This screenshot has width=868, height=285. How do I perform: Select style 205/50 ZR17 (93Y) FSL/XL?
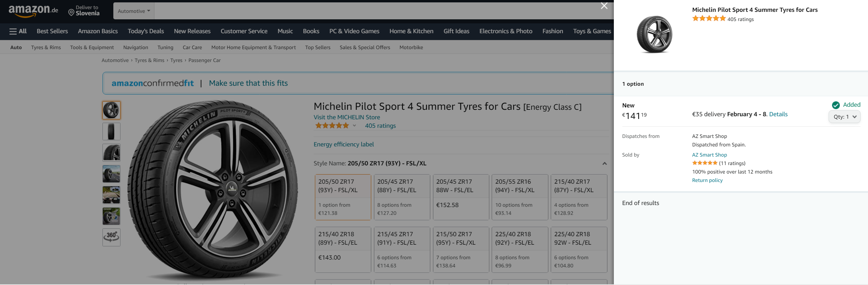click(x=343, y=197)
